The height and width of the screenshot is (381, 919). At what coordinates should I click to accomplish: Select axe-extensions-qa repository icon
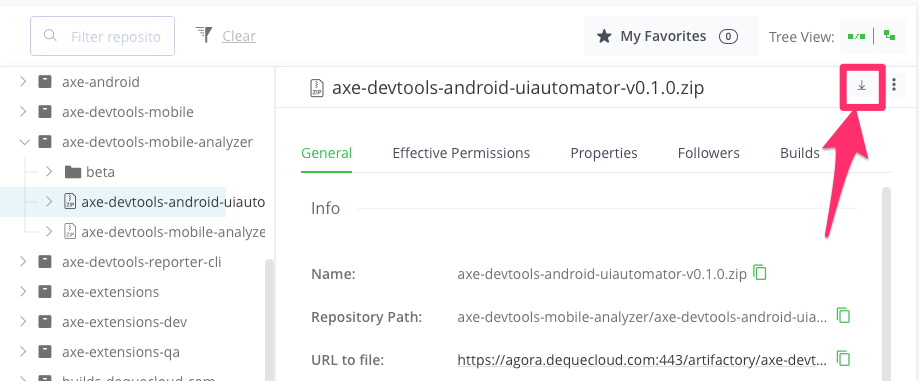coord(45,352)
